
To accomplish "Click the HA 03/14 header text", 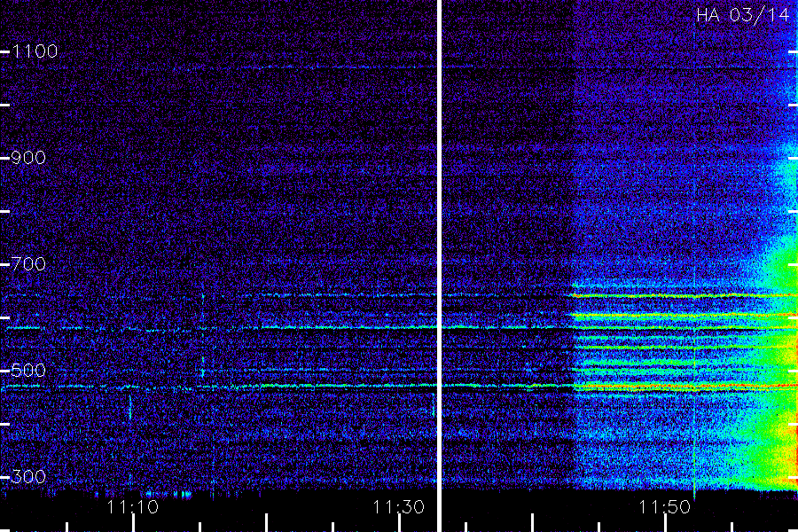I will [742, 15].
